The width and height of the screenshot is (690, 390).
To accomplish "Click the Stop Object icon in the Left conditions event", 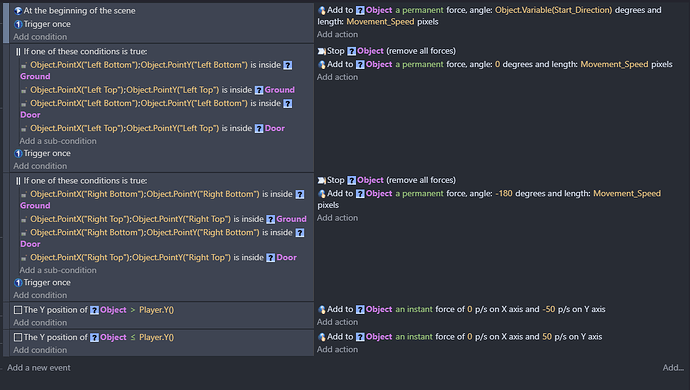I will [x=322, y=51].
